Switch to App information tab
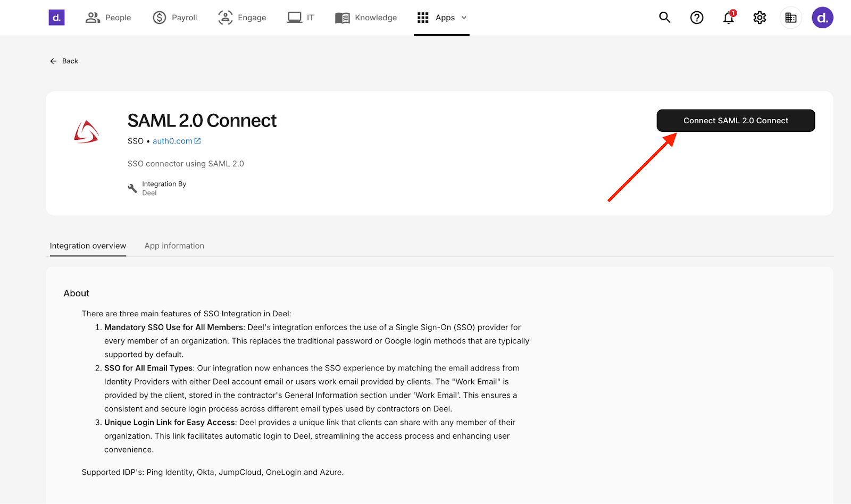Screen dimensions: 851x504 (174, 246)
